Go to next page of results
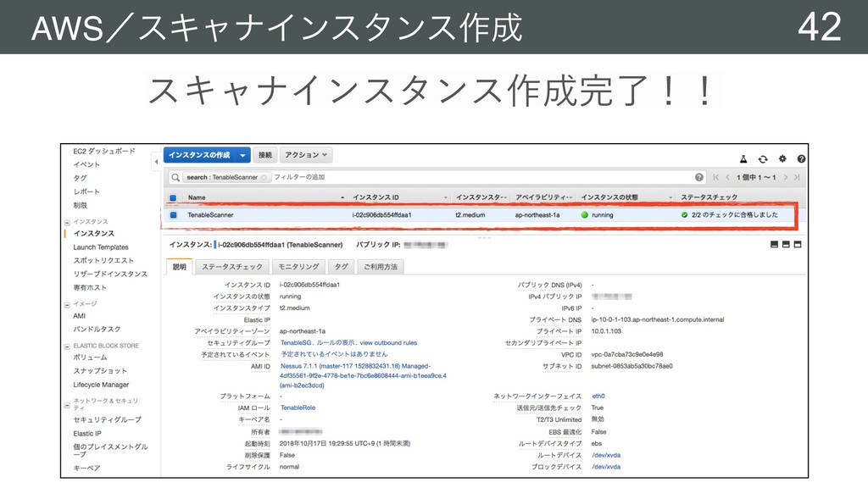Viewport: 868px width, 488px height. [x=785, y=177]
